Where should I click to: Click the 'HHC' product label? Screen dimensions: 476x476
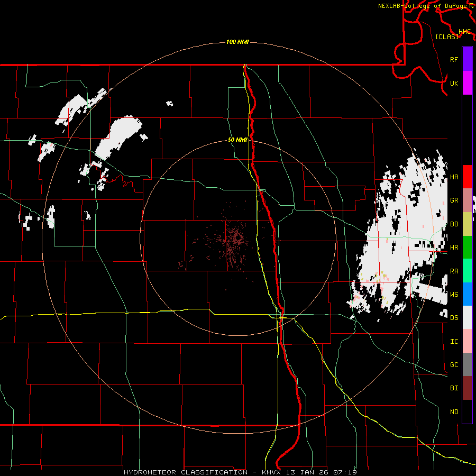click(x=464, y=32)
